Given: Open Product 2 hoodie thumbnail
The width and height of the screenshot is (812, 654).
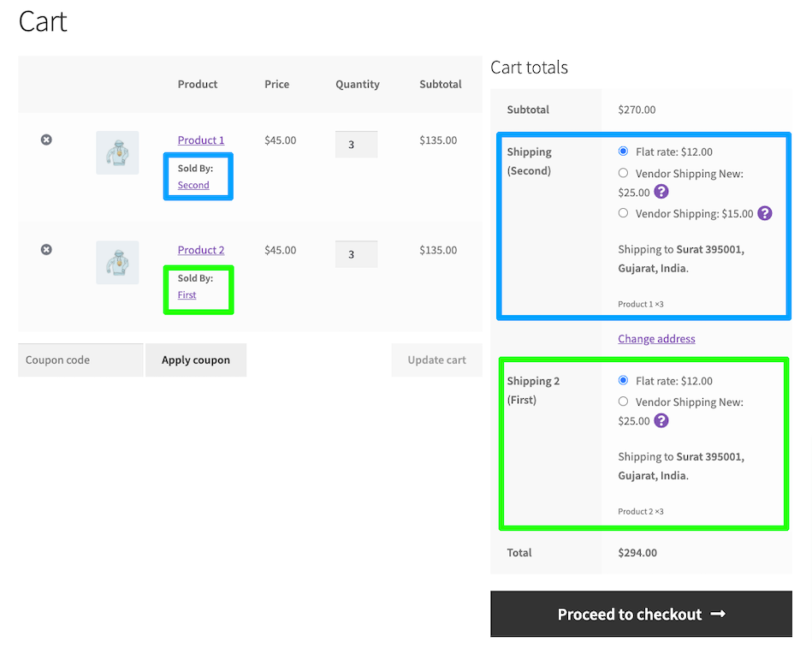Looking at the screenshot, I should 117,263.
